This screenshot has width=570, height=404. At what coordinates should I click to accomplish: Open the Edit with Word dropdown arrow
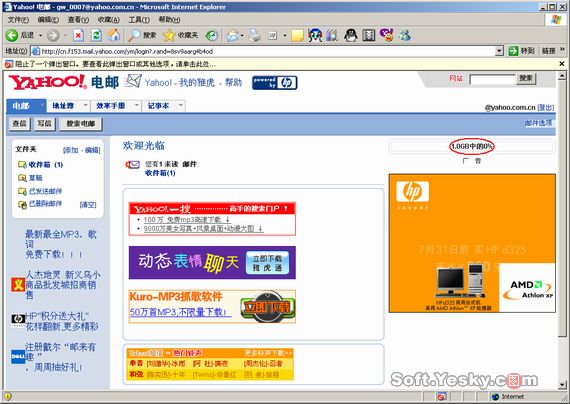pyautogui.click(x=285, y=35)
